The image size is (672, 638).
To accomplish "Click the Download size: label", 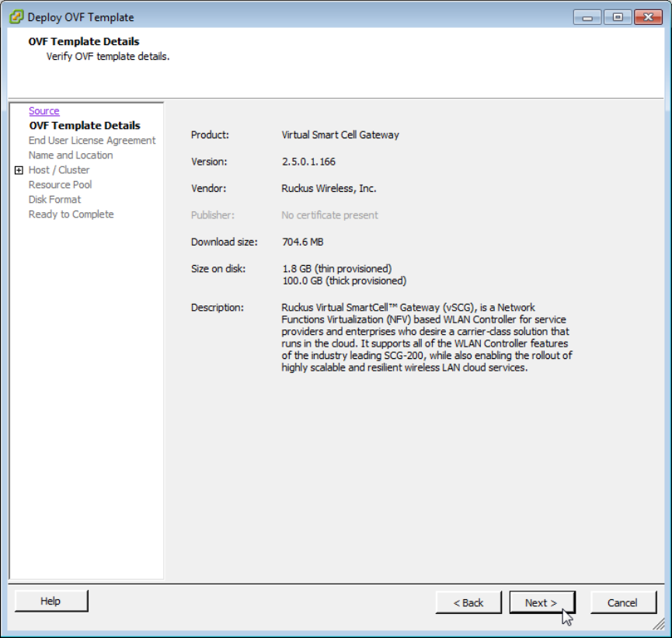I will [x=225, y=242].
